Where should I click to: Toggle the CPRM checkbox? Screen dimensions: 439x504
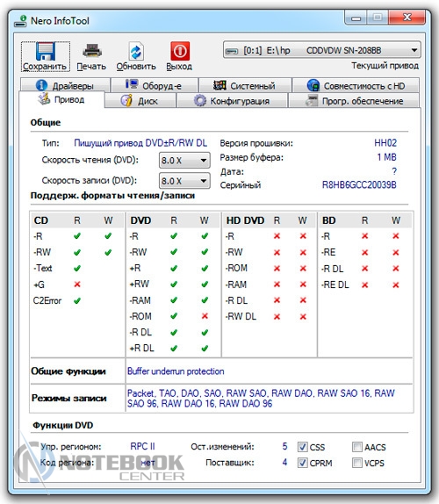click(x=302, y=463)
